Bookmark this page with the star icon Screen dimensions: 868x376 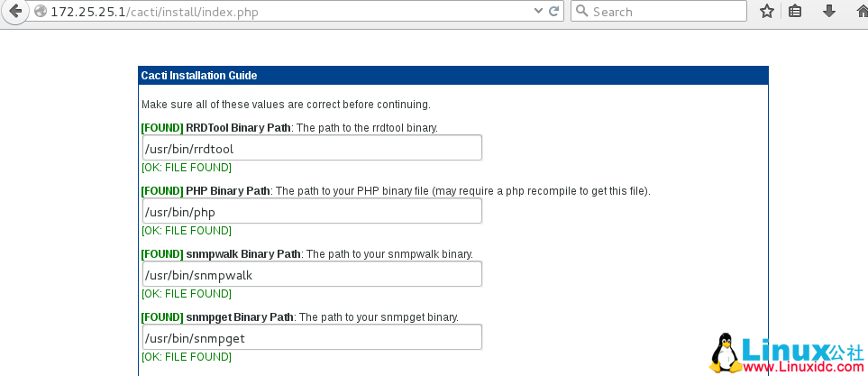[767, 12]
